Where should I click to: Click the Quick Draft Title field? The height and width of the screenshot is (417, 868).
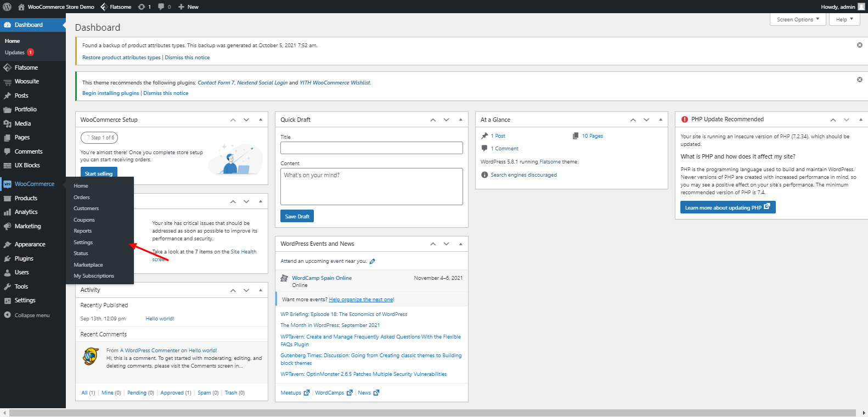coord(371,148)
